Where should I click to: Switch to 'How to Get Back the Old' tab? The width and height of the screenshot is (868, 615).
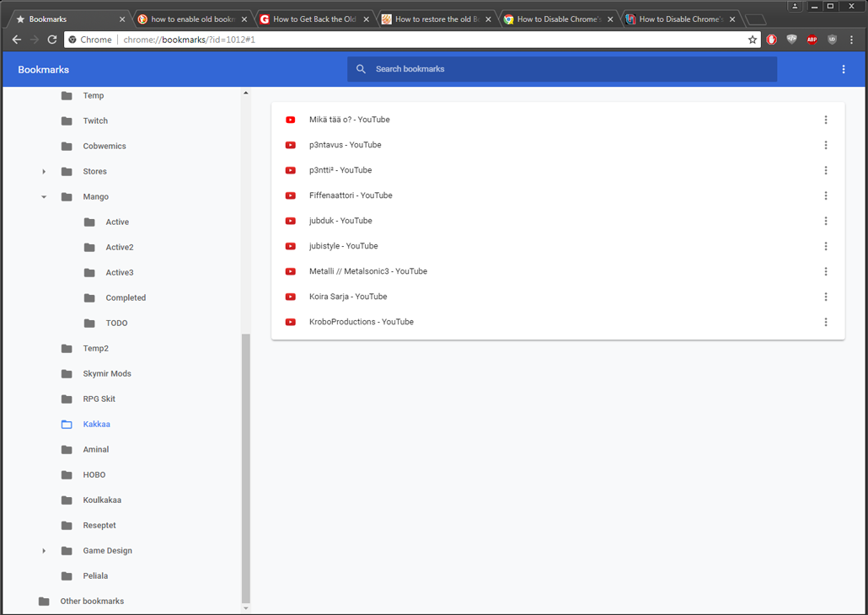pos(313,19)
